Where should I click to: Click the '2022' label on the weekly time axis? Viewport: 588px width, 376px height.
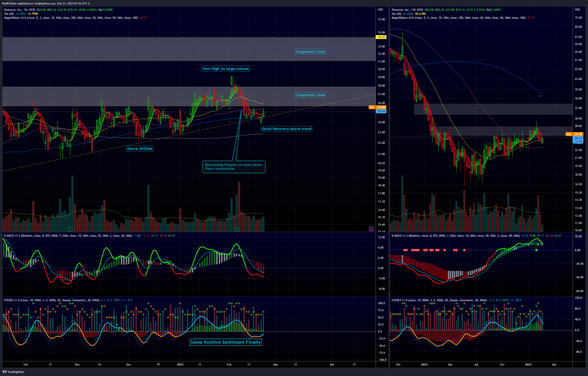pos(424,364)
